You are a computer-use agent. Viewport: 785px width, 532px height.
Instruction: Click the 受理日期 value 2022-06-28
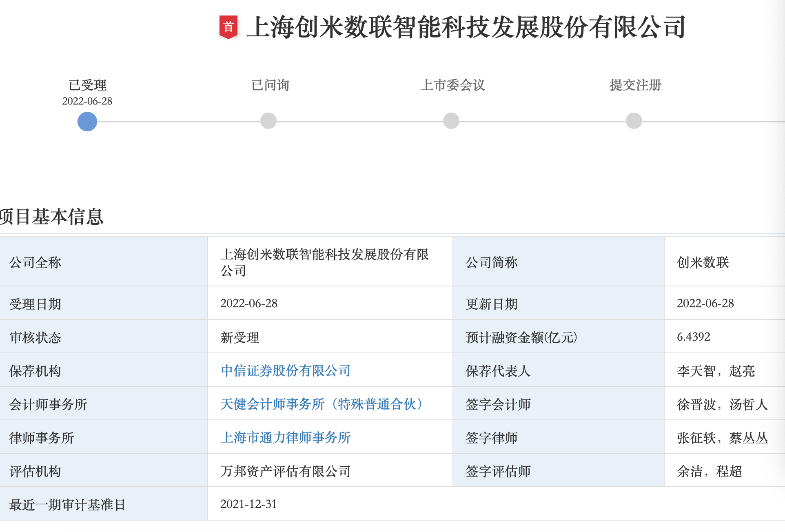[x=249, y=304]
